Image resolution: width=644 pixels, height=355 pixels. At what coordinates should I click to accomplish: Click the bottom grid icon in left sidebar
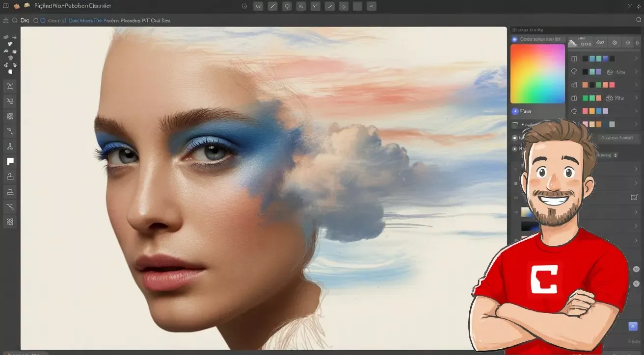[x=10, y=222]
